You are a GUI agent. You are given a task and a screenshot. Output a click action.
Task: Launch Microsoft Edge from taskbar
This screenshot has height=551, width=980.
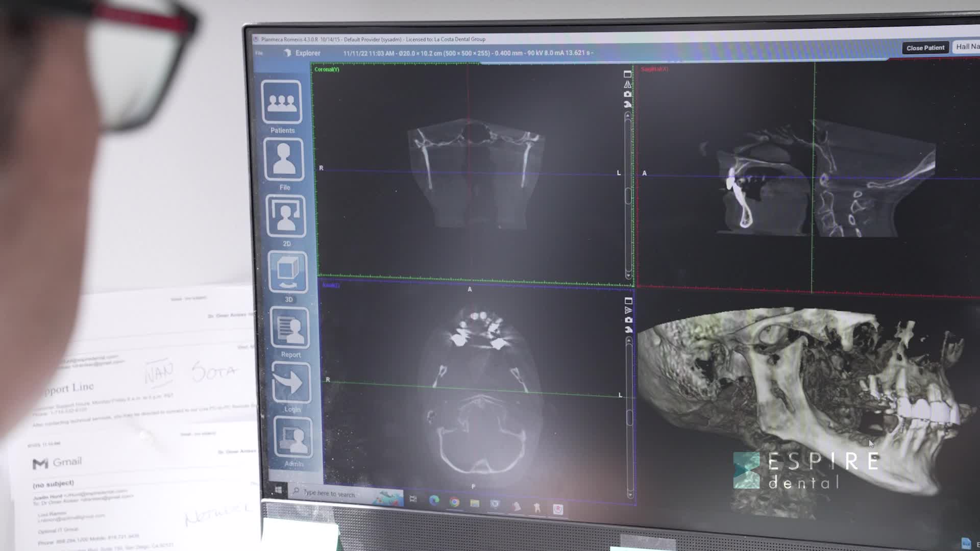coord(434,500)
